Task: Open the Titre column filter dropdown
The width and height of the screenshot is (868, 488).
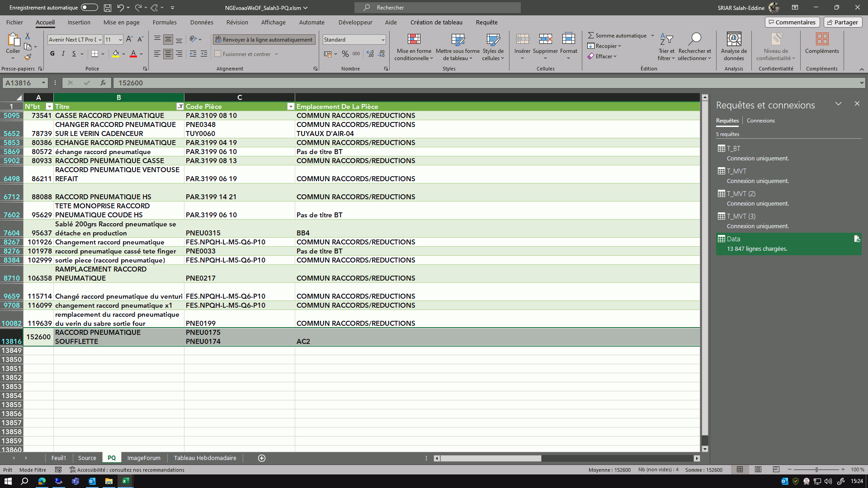Action: coord(180,107)
